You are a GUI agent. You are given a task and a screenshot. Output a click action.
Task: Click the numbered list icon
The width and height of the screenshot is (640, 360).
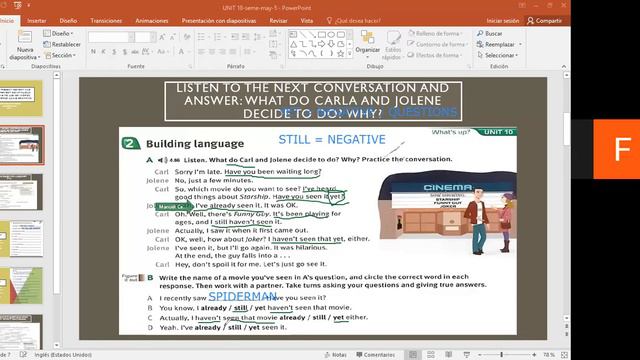tap(219, 37)
